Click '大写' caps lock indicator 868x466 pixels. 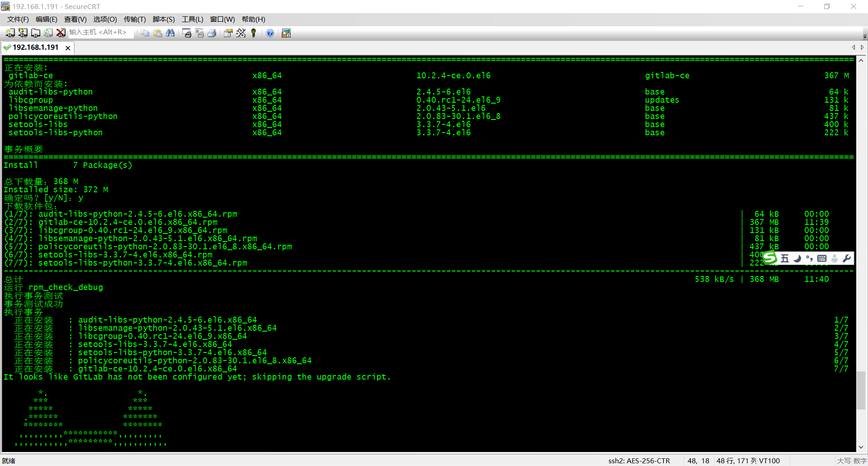pyautogui.click(x=844, y=461)
